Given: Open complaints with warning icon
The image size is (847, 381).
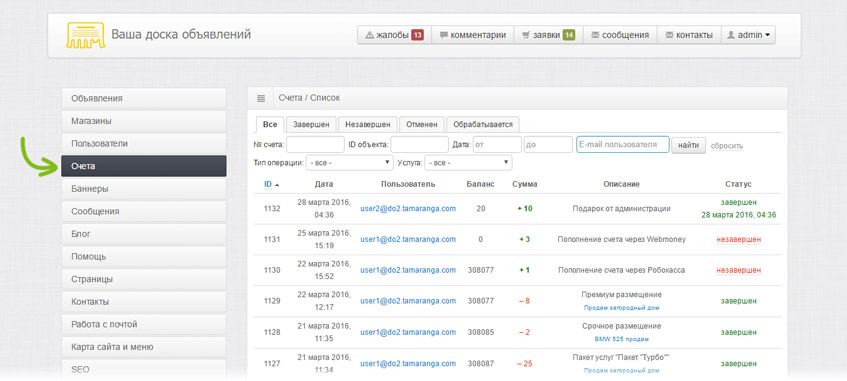Looking at the screenshot, I should [394, 35].
